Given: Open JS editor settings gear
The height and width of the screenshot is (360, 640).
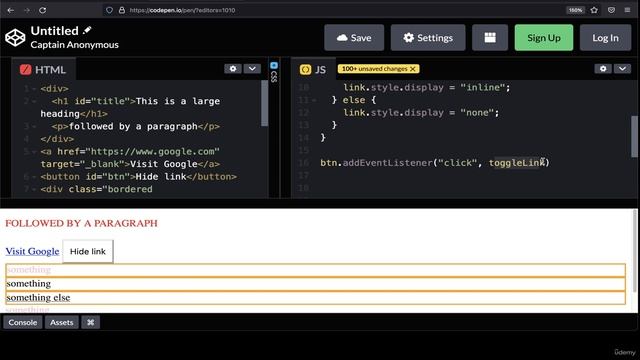Looking at the screenshot, I should tap(603, 69).
